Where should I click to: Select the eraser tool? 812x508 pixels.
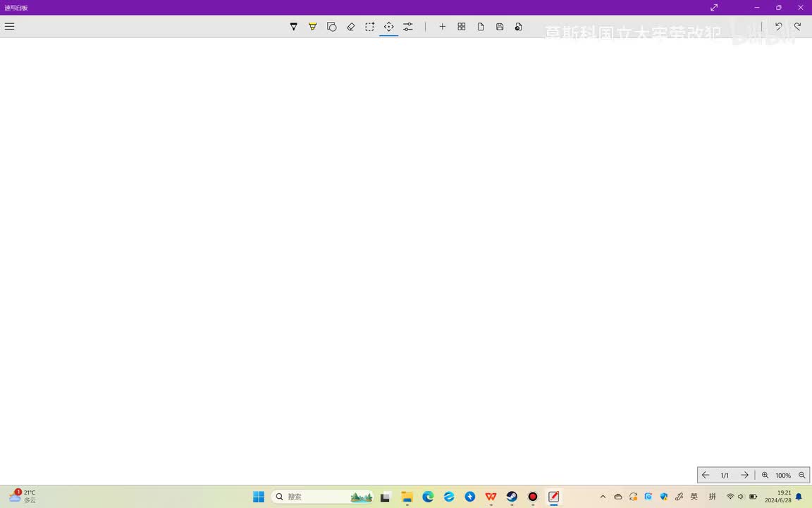point(350,26)
